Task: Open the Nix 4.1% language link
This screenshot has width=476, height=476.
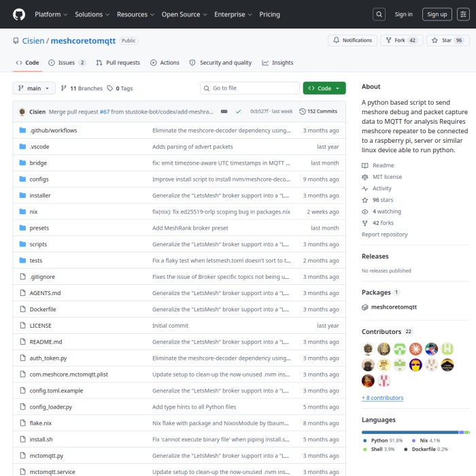Action: pyautogui.click(x=426, y=441)
